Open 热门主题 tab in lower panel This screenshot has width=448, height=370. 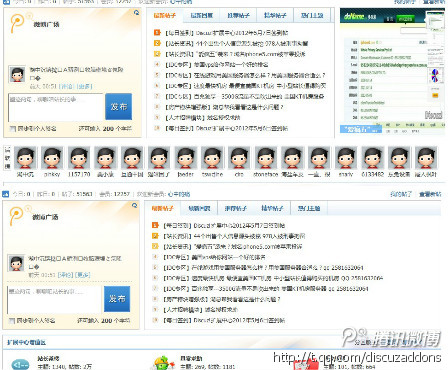tap(309, 208)
